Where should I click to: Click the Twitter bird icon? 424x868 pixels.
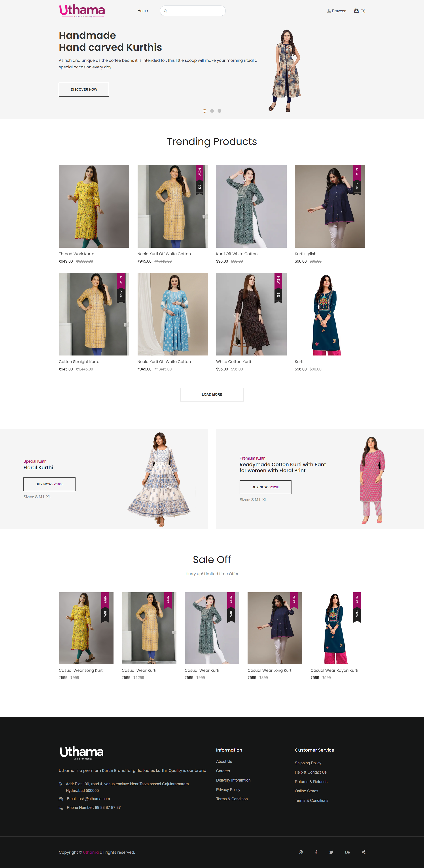pyautogui.click(x=331, y=852)
